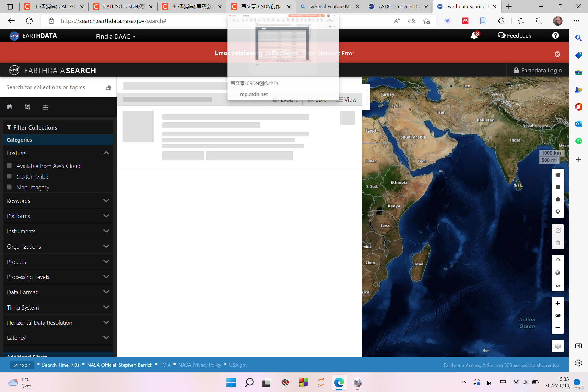Open the spatial crop filter icon
588x392 pixels.
(27, 107)
